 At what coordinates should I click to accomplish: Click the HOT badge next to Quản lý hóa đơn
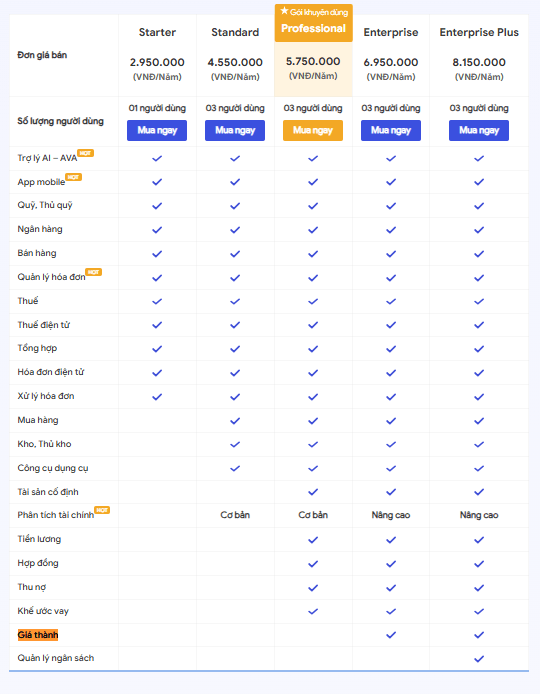(93, 272)
